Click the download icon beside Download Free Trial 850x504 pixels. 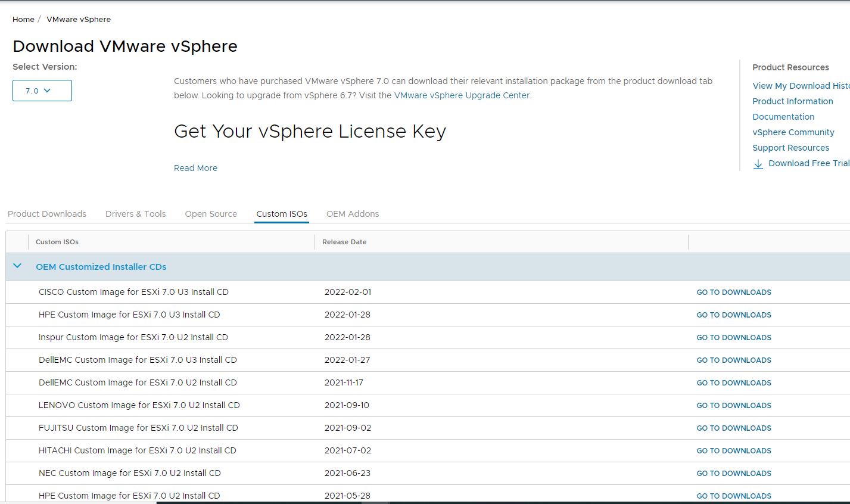pyautogui.click(x=758, y=163)
